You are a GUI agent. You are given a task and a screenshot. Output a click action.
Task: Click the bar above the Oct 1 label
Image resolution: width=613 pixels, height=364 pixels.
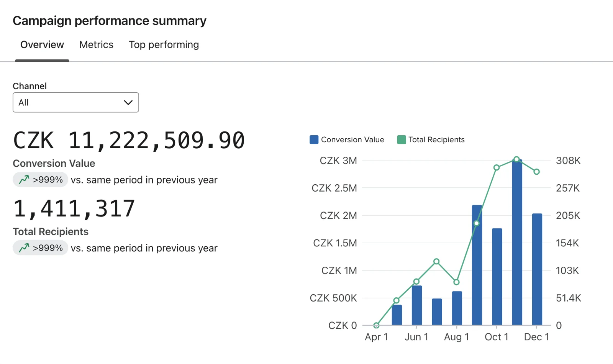pyautogui.click(x=497, y=277)
